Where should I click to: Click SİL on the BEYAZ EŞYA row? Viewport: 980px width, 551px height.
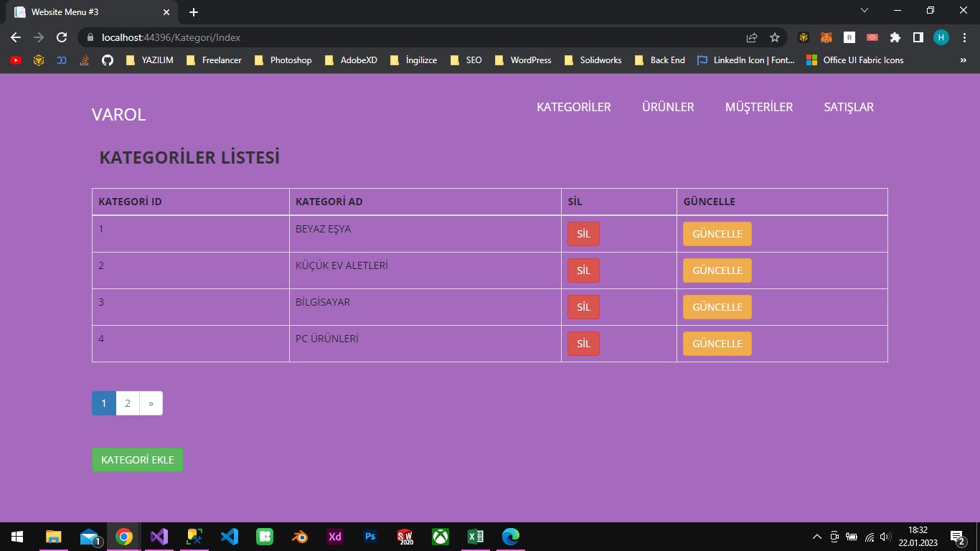[583, 233]
